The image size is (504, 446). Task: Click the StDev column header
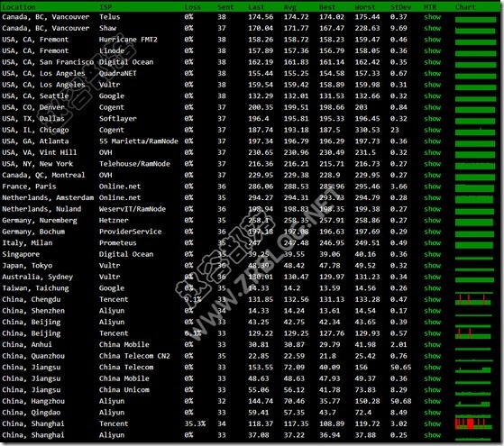tap(400, 7)
